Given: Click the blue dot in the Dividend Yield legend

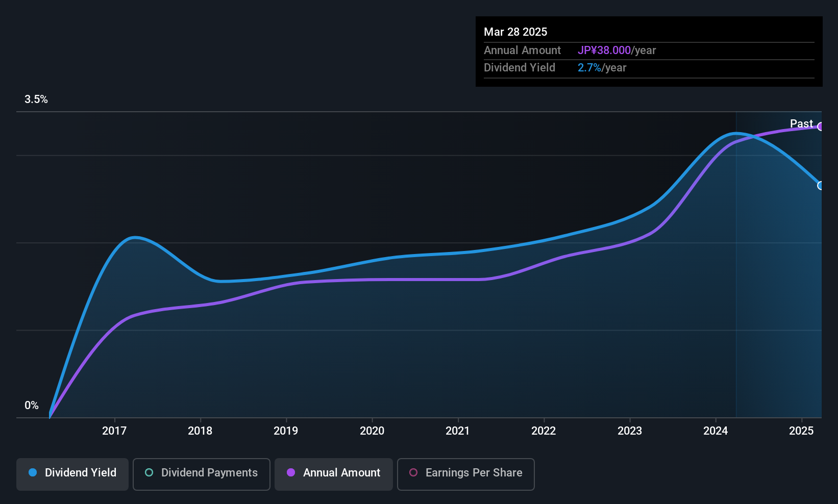Looking at the screenshot, I should [33, 472].
